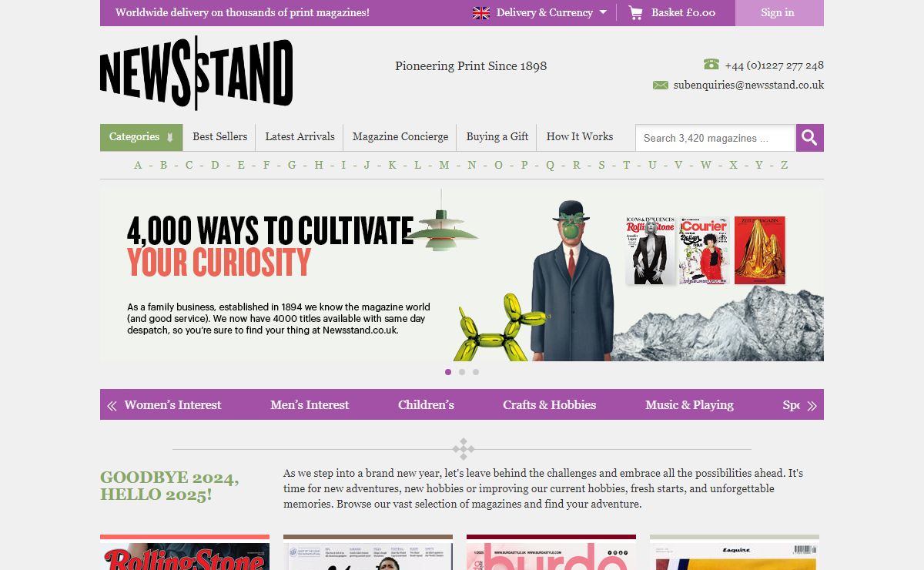The height and width of the screenshot is (570, 924).
Task: Browse magazines starting with letter T
Action: [x=626, y=165]
